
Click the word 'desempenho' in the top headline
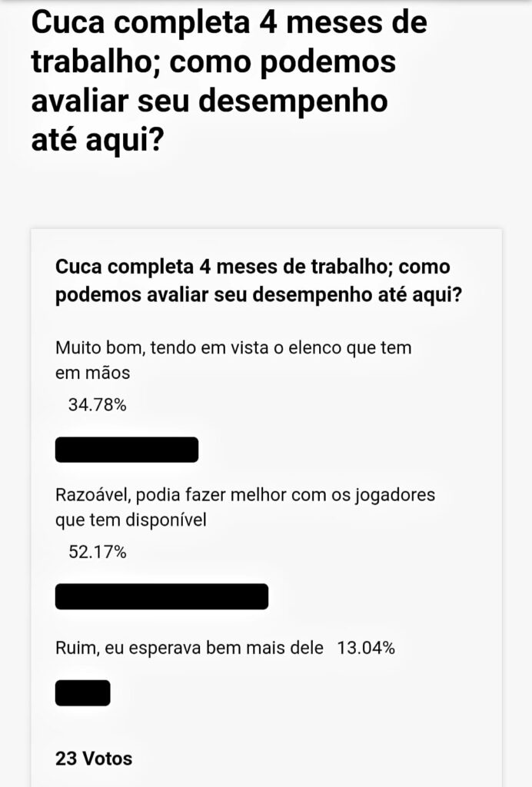(293, 101)
